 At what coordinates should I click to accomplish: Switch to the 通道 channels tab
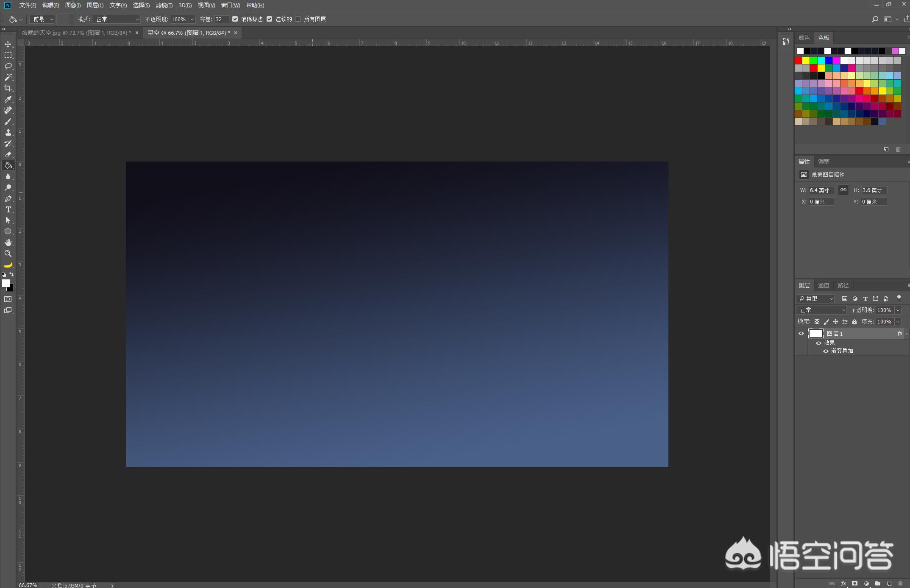[824, 285]
